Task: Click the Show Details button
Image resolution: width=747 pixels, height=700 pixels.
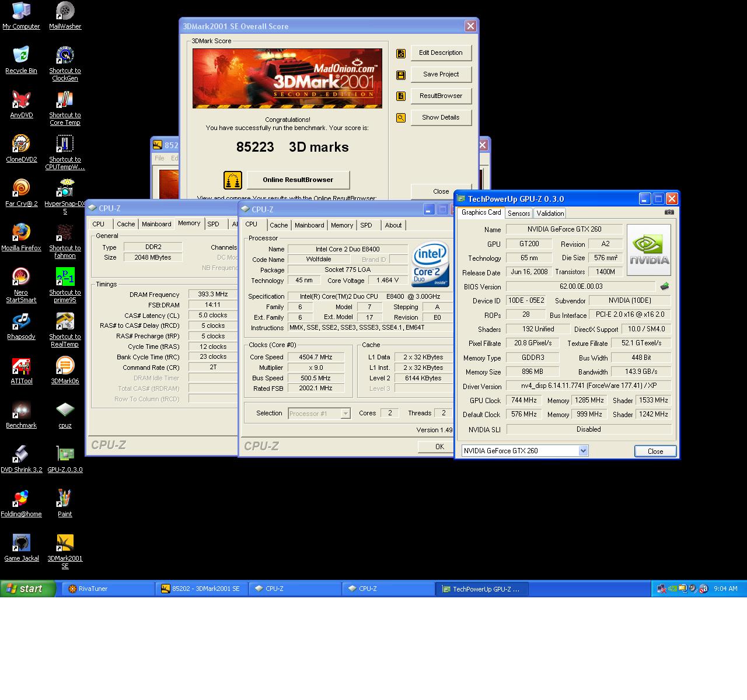Action: coord(441,118)
